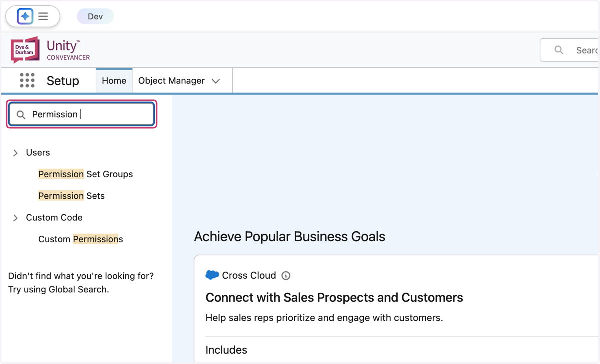Image resolution: width=600 pixels, height=364 pixels.
Task: Collapse the Users tree section
Action: (x=15, y=153)
